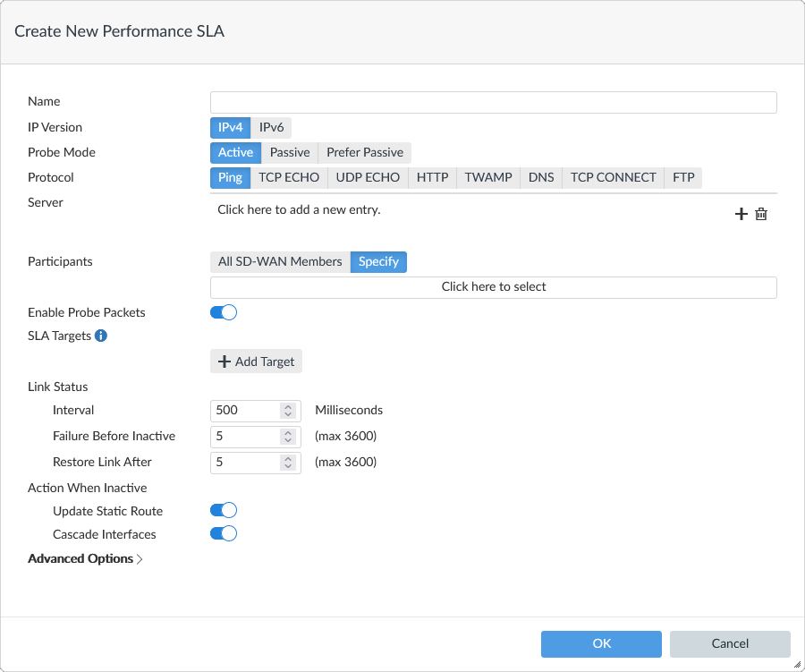This screenshot has height=672, width=805.
Task: Click Failure Before Inactive stepper arrows
Action: coord(288,437)
